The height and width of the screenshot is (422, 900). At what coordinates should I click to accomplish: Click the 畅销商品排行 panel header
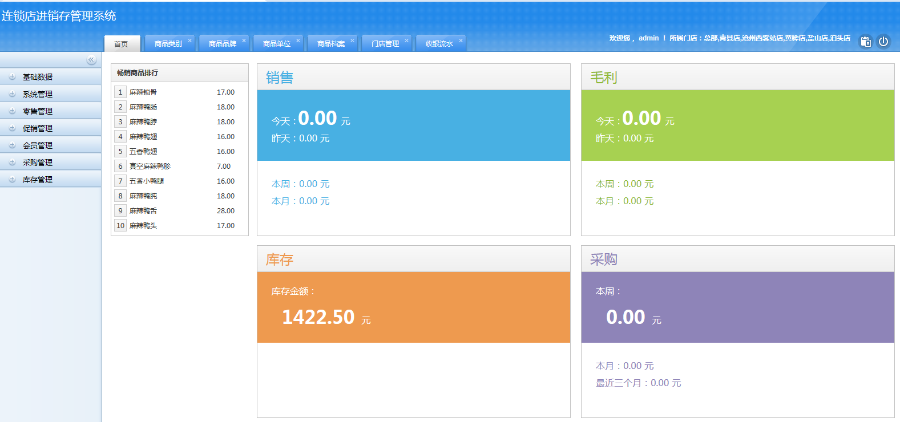coord(180,72)
